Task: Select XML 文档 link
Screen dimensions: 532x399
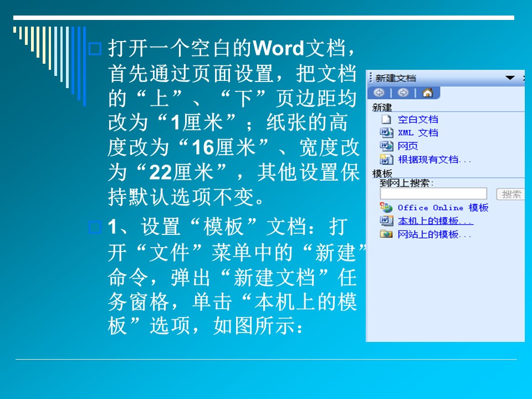Action: [x=418, y=132]
